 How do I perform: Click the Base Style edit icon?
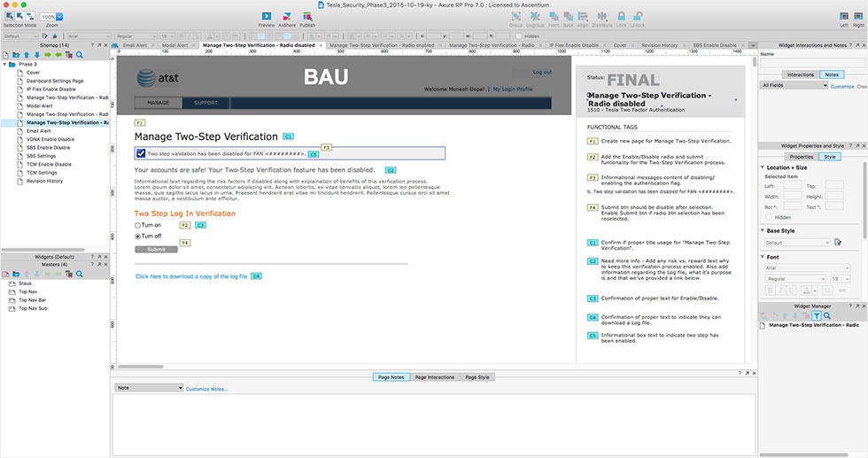838,242
